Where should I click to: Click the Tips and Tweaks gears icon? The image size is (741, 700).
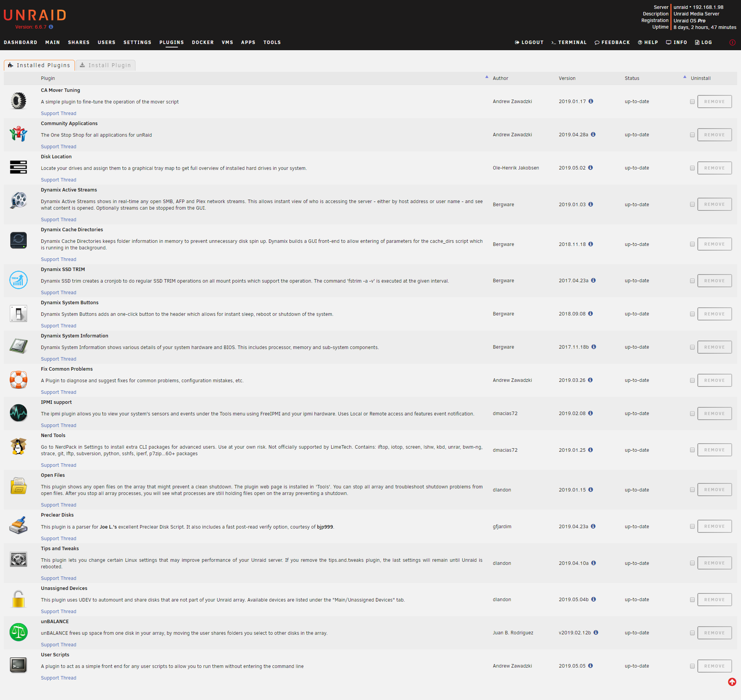[x=18, y=559]
